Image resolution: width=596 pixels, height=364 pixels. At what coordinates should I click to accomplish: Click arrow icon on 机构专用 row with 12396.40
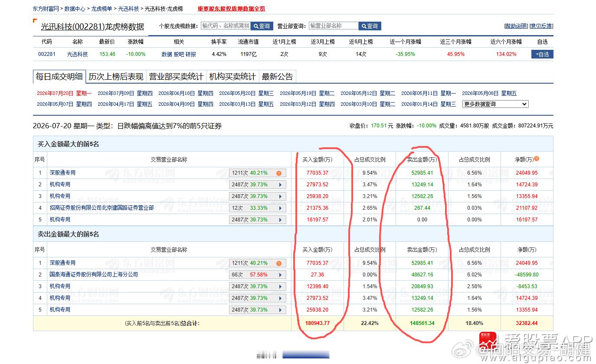pos(280,286)
